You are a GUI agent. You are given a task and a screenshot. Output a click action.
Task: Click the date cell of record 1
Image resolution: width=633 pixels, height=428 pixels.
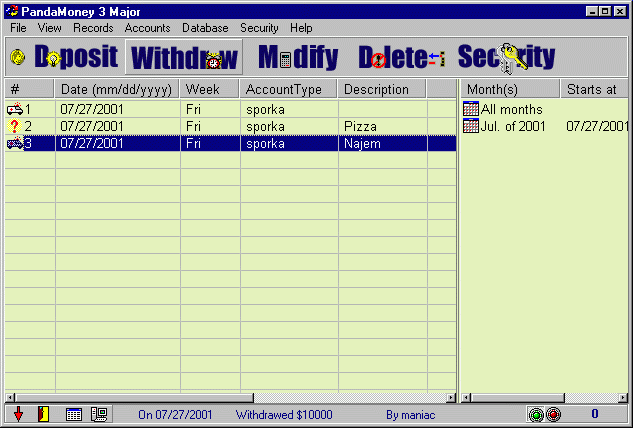(117, 109)
